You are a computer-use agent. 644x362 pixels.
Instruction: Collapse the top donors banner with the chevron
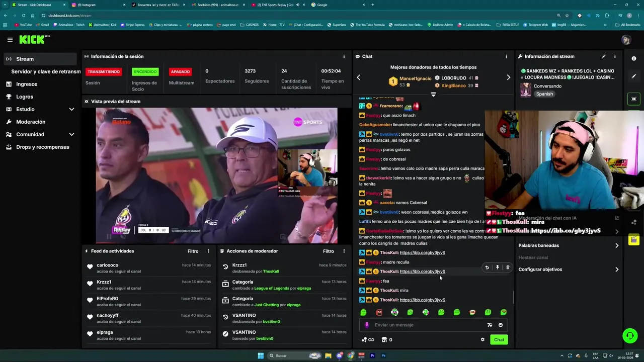(433, 94)
